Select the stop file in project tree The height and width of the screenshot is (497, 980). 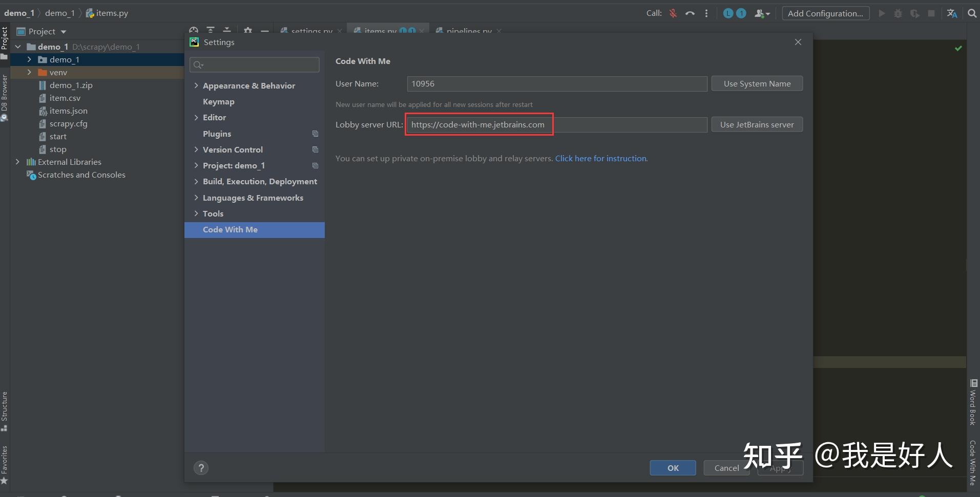click(58, 149)
